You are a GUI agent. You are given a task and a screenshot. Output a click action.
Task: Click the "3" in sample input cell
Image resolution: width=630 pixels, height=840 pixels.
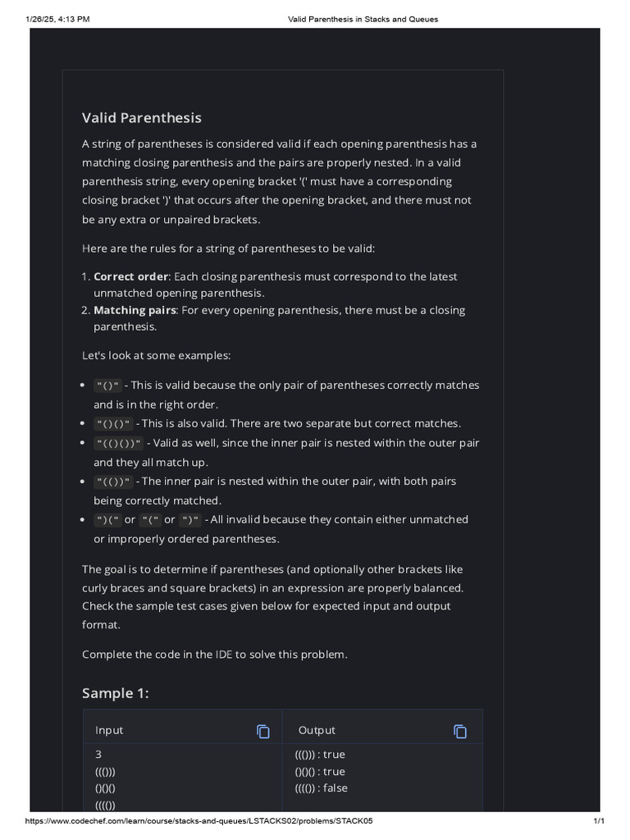98,755
